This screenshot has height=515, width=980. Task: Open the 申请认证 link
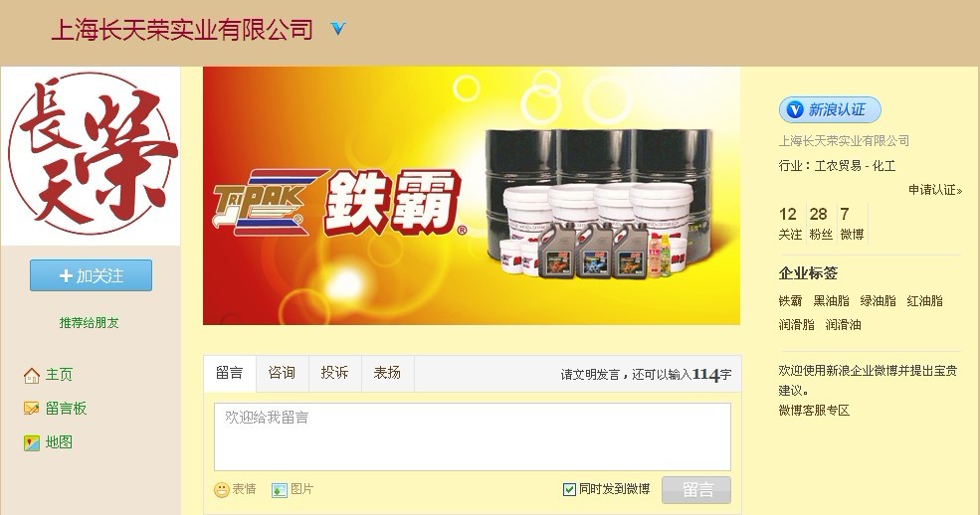click(x=935, y=190)
